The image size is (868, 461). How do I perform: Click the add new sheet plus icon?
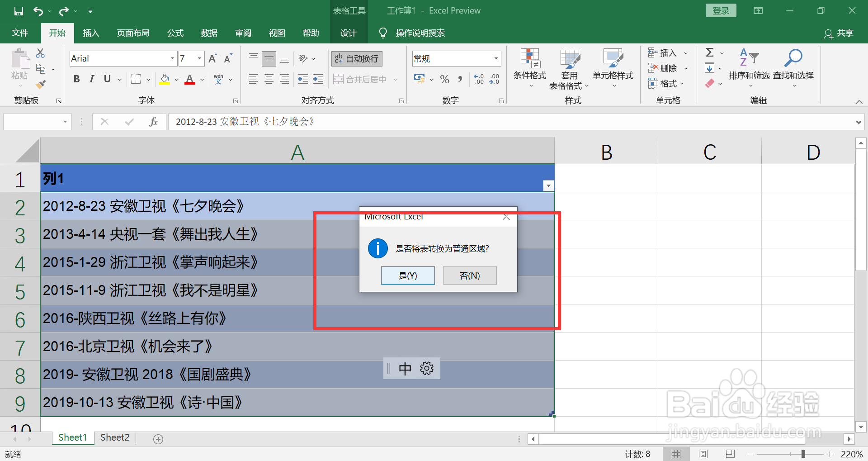[x=158, y=439]
